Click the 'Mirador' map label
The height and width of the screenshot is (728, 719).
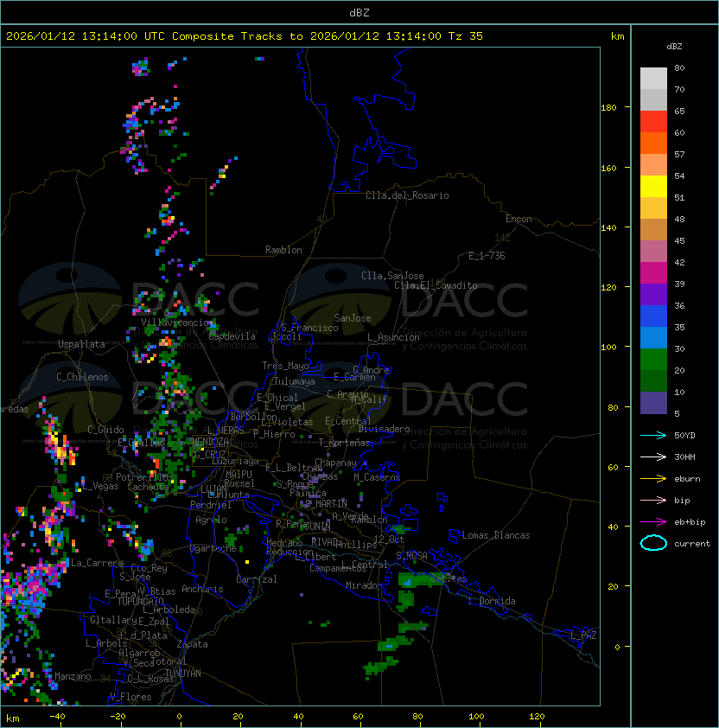[364, 585]
